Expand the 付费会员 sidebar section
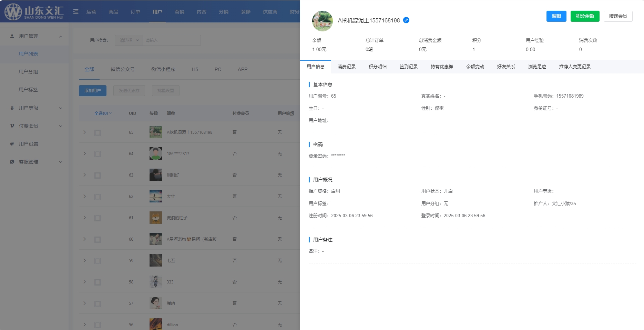Image resolution: width=644 pixels, height=330 pixels. [61, 126]
